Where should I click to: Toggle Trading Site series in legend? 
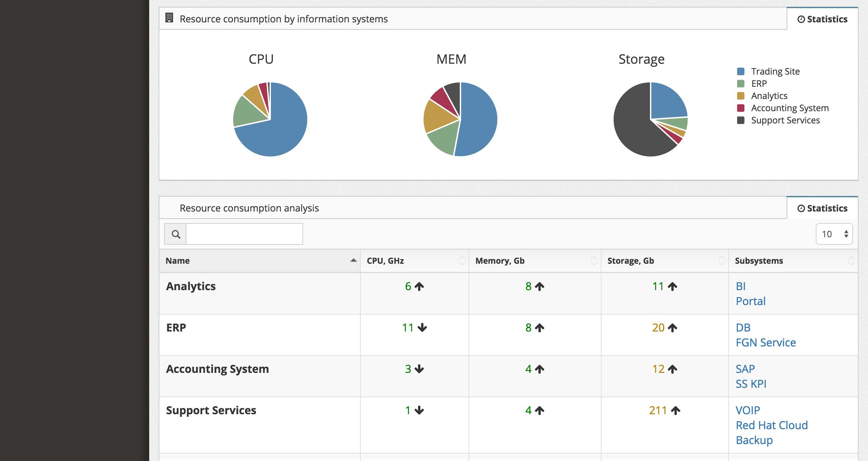[775, 72]
